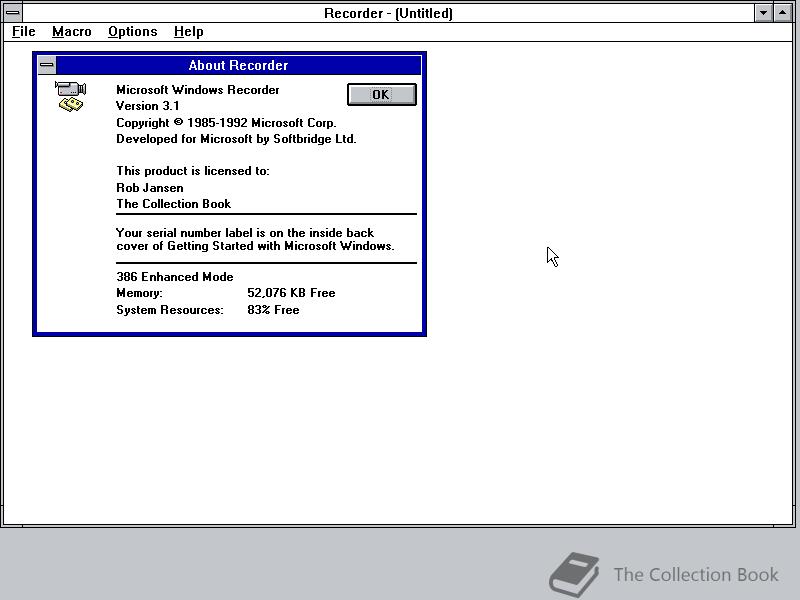Click the "Copyright © 1985-1992 Microsoft Corp." line
Viewport: 800px width, 600px height.
(226, 123)
